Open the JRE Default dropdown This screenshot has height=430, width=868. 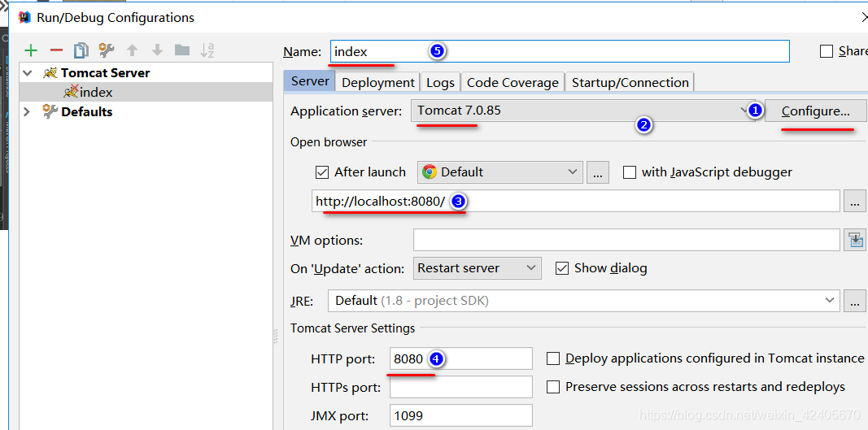(x=583, y=301)
